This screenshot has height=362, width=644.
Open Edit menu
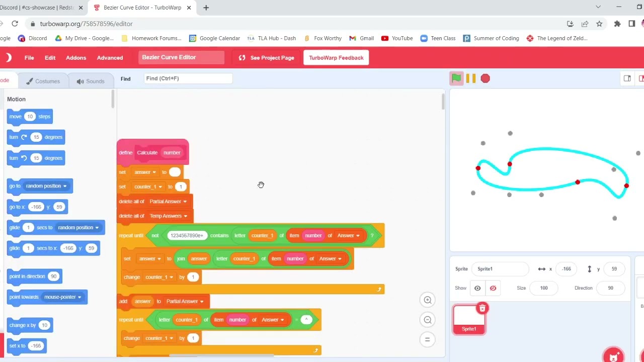tap(50, 58)
